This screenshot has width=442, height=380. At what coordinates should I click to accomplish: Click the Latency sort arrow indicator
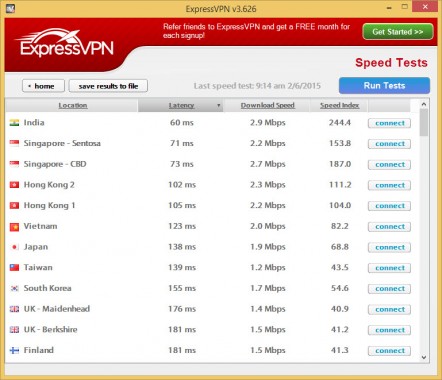[x=218, y=105]
